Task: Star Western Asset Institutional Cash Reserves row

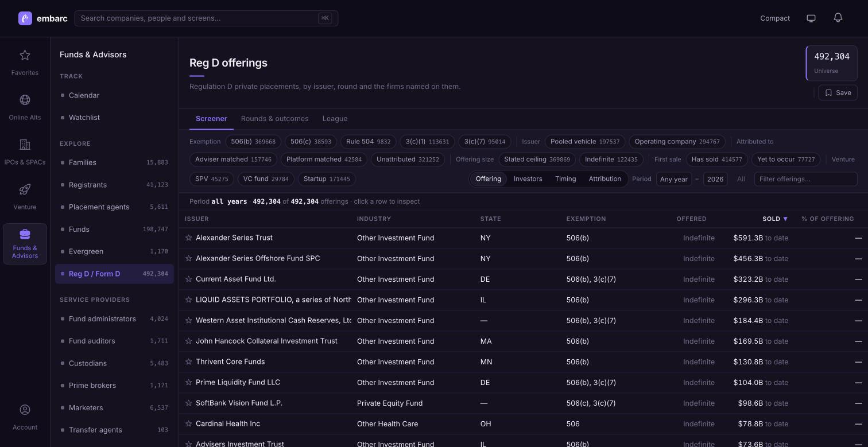Action: coord(188,320)
